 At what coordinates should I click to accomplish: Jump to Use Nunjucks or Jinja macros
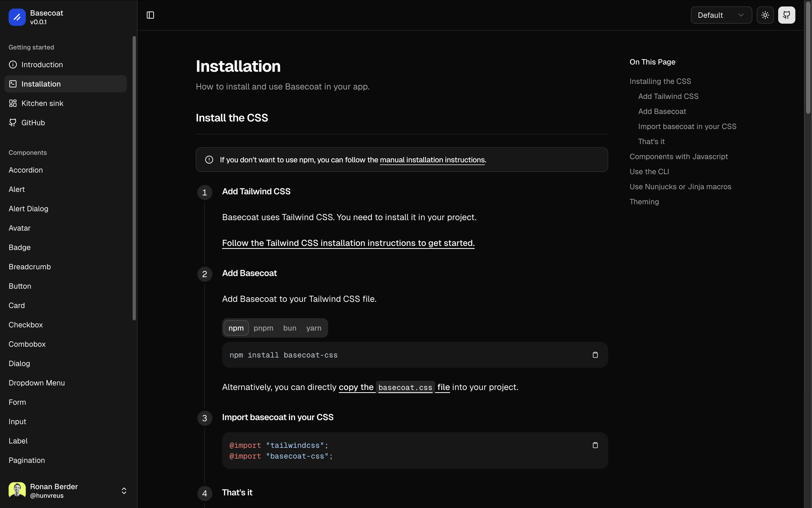coord(680,187)
